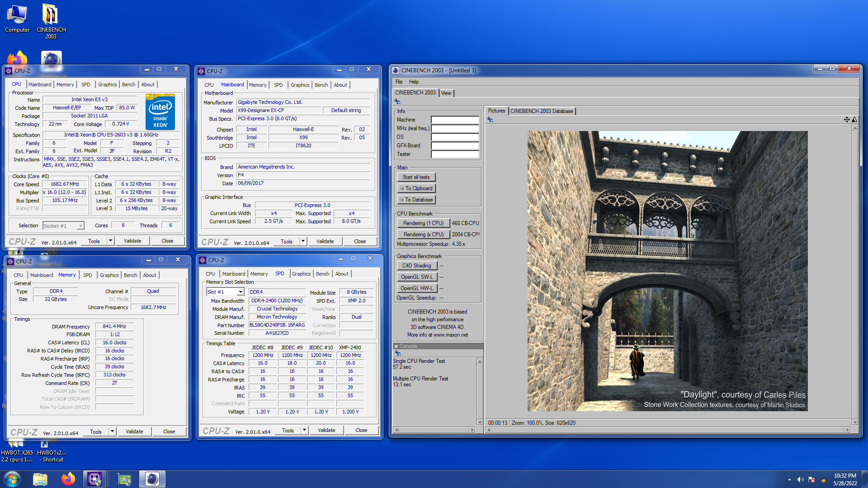The height and width of the screenshot is (488, 868).
Task: Click the To Database button
Action: 416,200
